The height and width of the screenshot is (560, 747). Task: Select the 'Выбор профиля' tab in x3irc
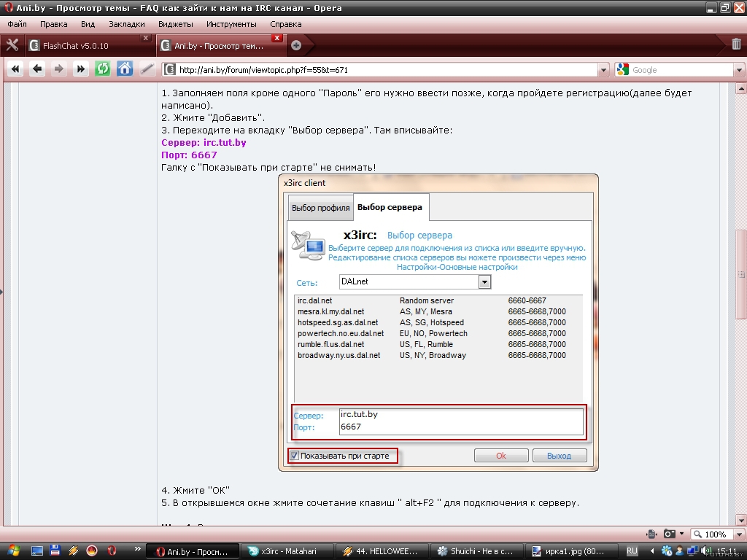pyautogui.click(x=321, y=208)
